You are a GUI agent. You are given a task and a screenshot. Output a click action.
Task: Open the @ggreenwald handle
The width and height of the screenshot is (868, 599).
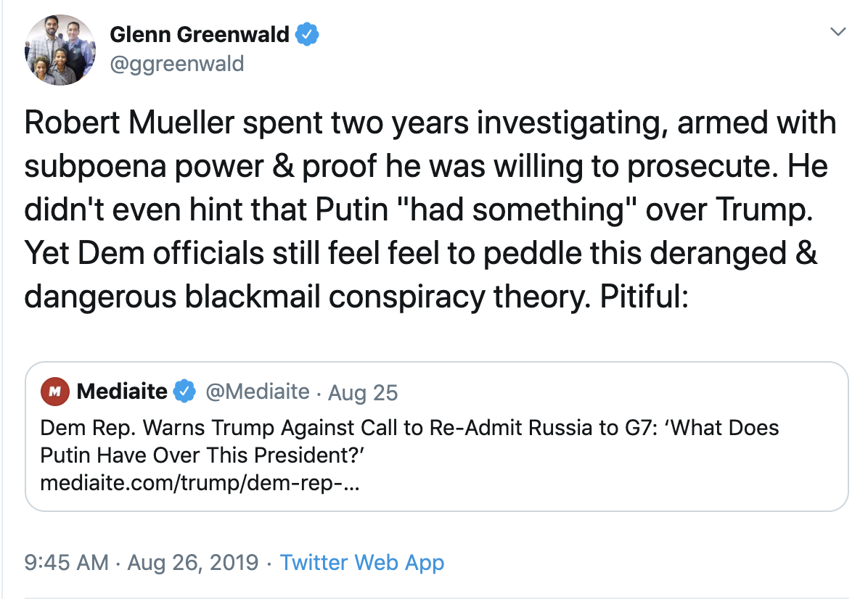click(176, 64)
